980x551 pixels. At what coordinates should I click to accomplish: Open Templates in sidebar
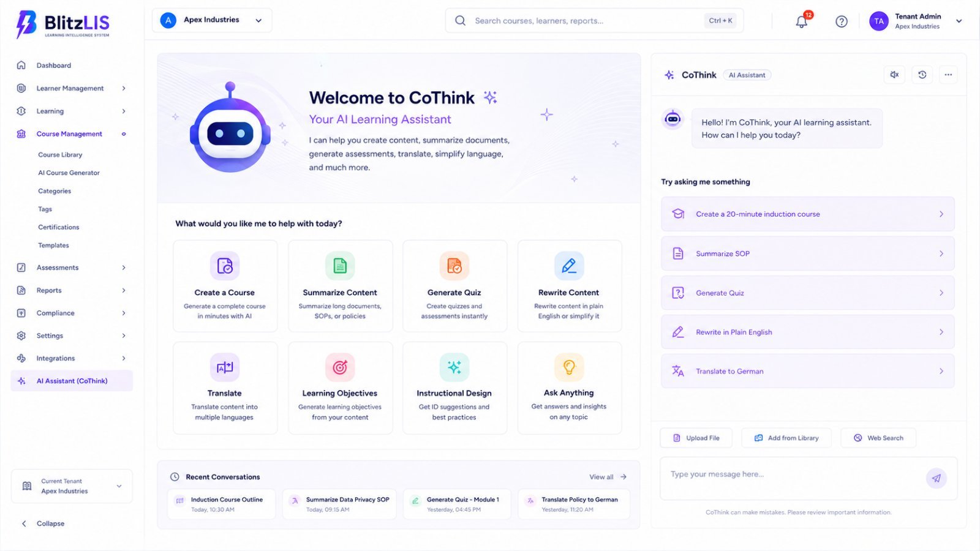[53, 246]
